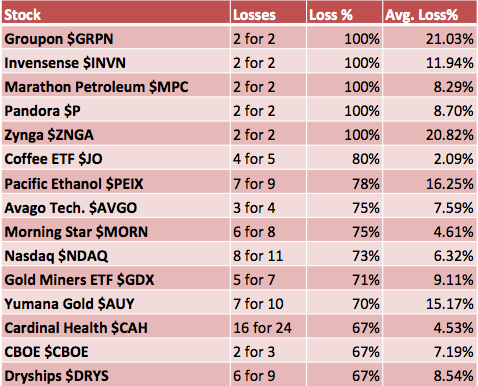Select the Groupon $GRPN cell
Screen dimensions: 478x386
[x=116, y=38]
